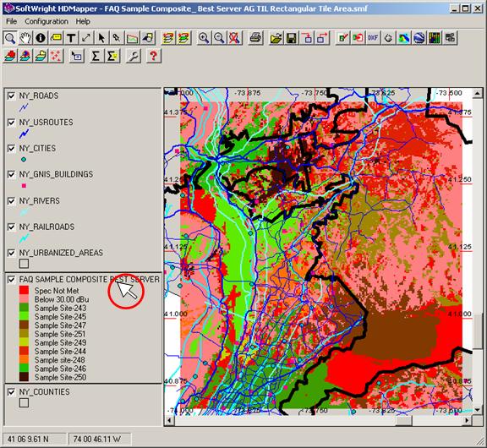The image size is (487, 448).
Task: Choose the diagonal arrow measure tool
Action: [x=86, y=38]
